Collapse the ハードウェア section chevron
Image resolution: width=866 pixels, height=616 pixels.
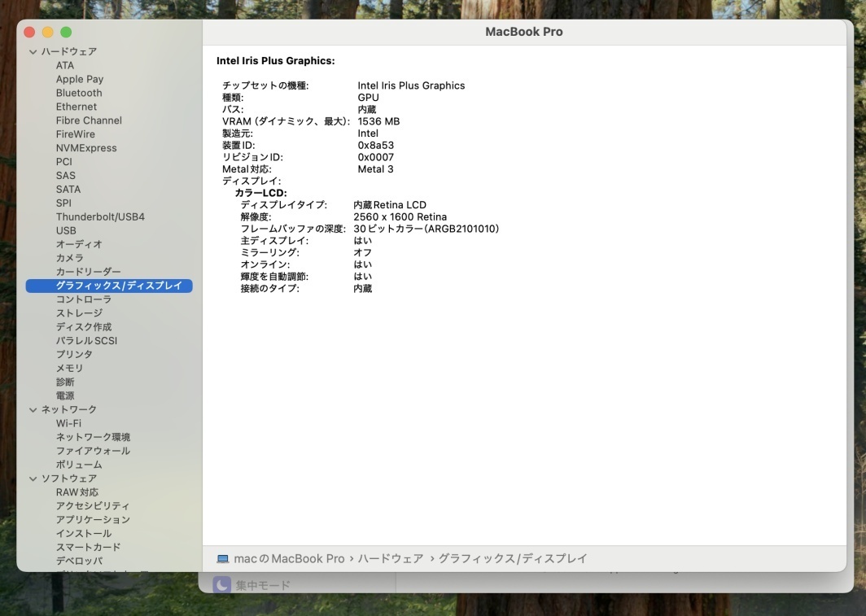[x=33, y=52]
